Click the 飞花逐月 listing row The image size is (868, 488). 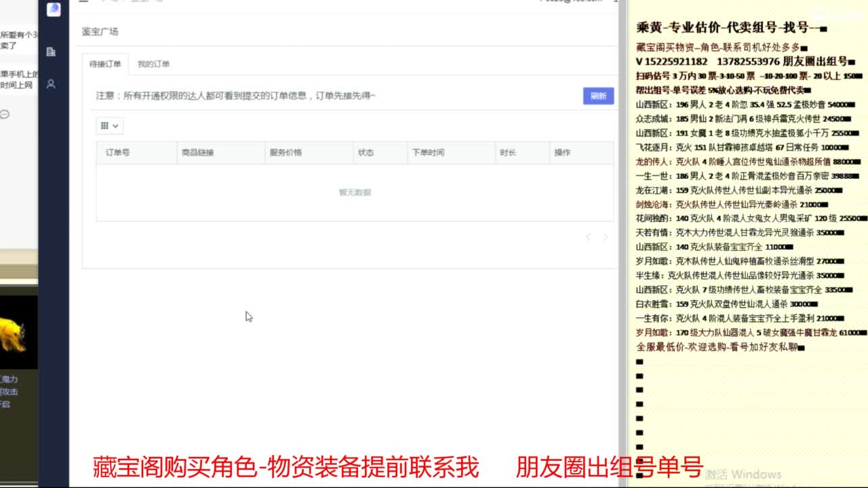pyautogui.click(x=742, y=148)
